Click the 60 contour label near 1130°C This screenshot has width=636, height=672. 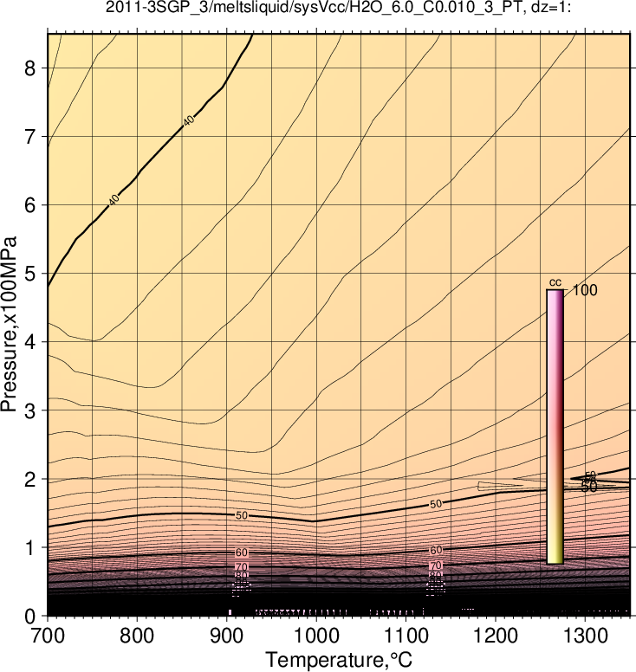pos(436,550)
